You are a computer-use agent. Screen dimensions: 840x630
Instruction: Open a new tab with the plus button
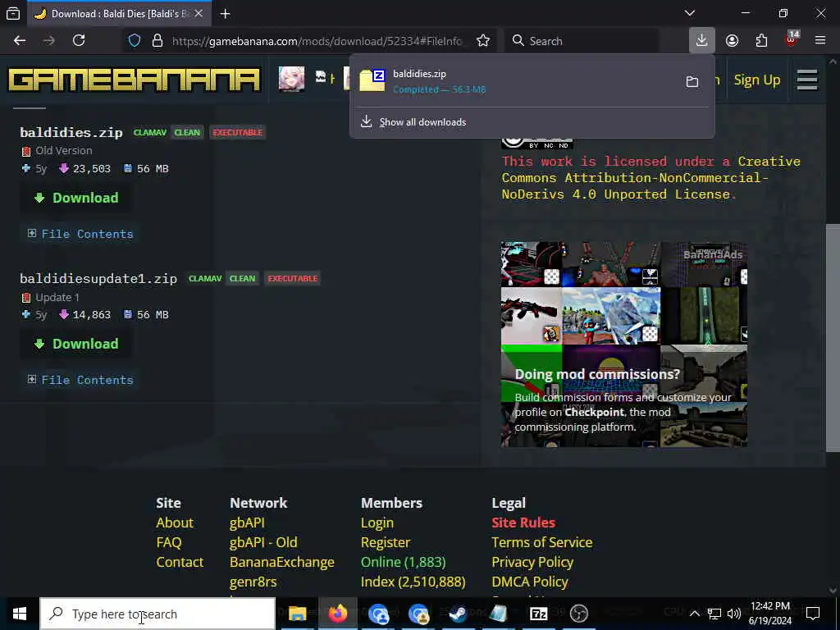tap(225, 14)
